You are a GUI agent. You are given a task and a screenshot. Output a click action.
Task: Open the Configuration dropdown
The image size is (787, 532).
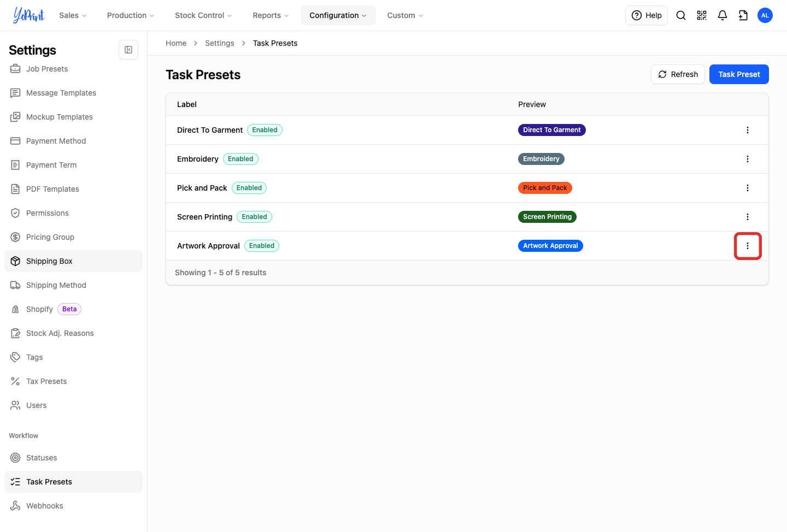click(x=338, y=15)
